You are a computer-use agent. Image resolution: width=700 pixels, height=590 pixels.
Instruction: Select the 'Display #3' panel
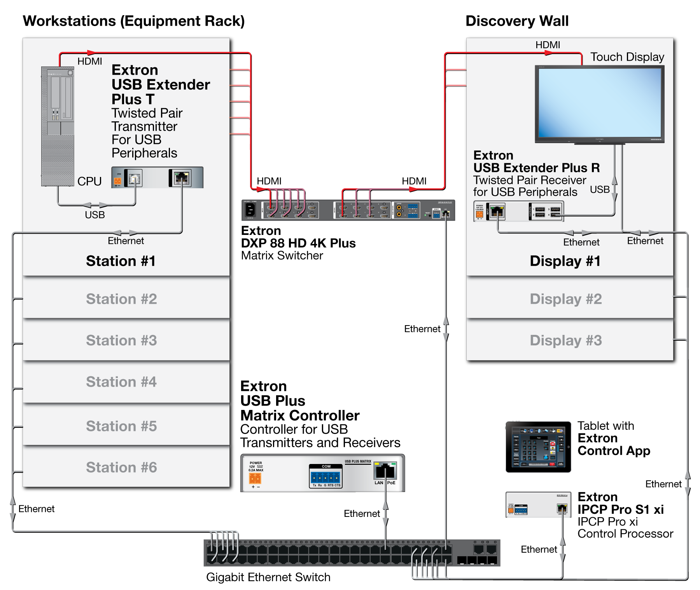(570, 340)
